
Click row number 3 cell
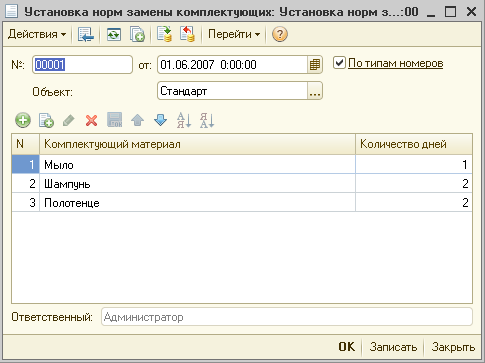26,202
